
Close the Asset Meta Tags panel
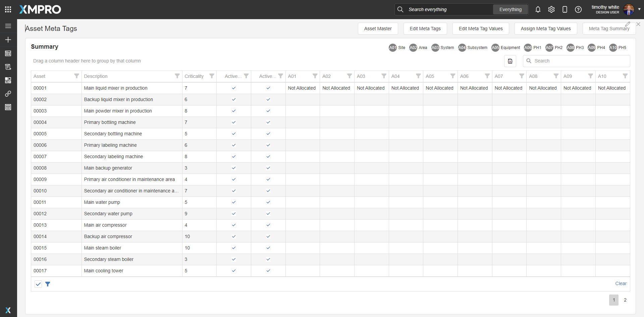point(638,24)
